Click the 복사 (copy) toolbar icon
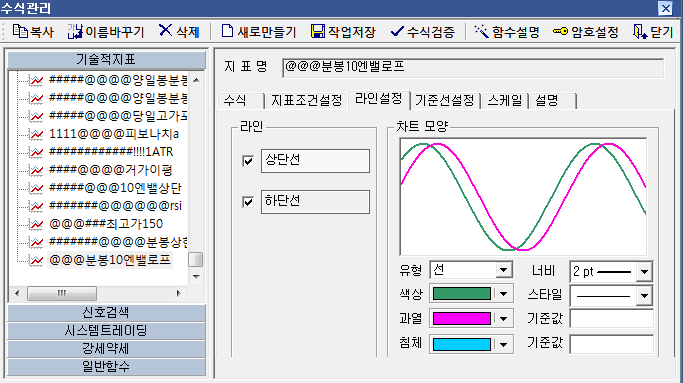 coord(20,31)
